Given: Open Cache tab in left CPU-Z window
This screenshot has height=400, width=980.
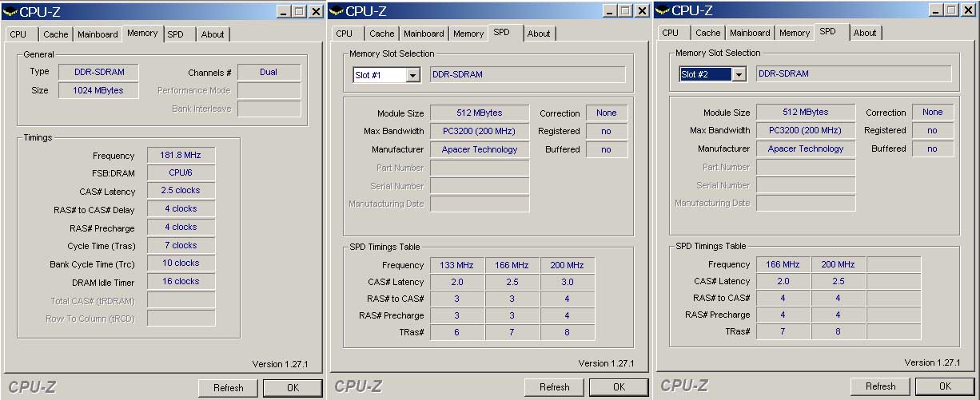Looking at the screenshot, I should pyautogui.click(x=56, y=34).
